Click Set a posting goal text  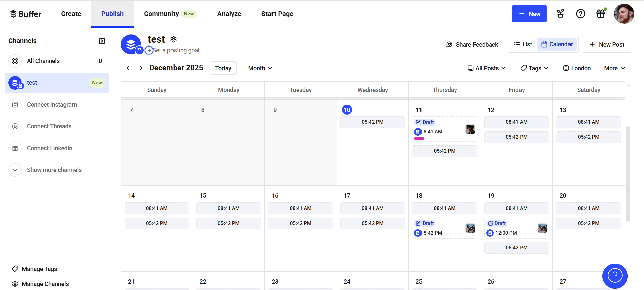pos(176,50)
